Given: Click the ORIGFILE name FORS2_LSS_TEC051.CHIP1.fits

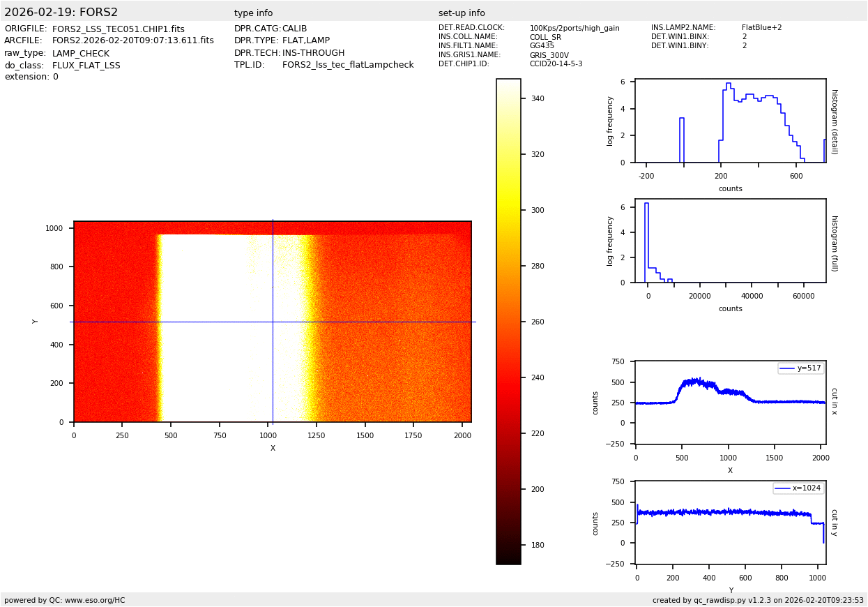Looking at the screenshot, I should point(118,29).
